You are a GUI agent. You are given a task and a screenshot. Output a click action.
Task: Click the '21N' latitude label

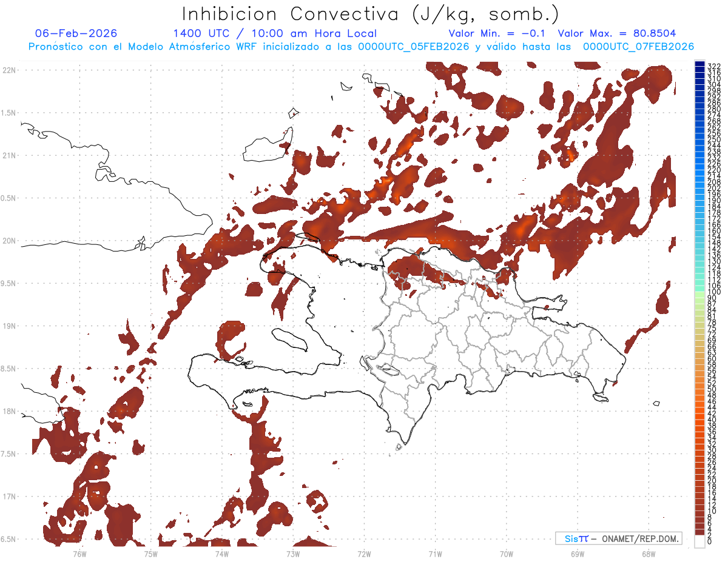[8, 155]
